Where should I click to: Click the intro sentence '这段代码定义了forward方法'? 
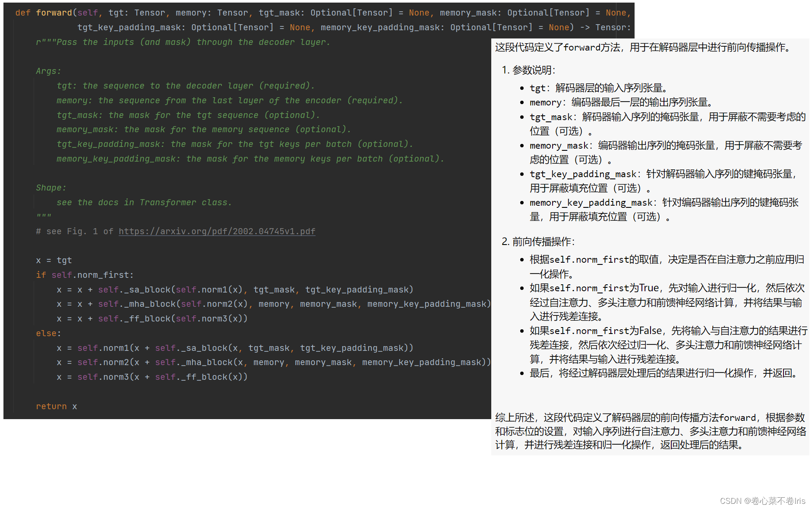click(645, 48)
